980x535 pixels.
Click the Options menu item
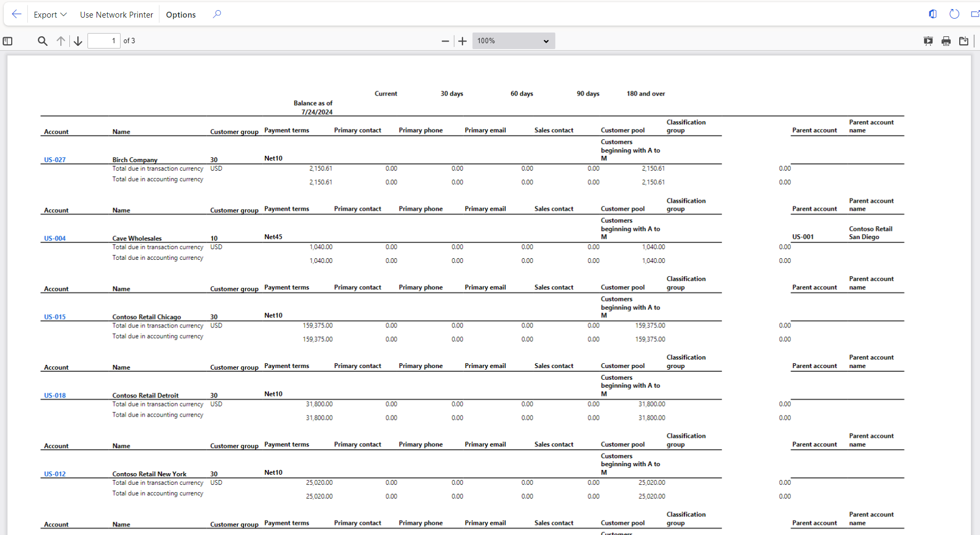(x=180, y=14)
